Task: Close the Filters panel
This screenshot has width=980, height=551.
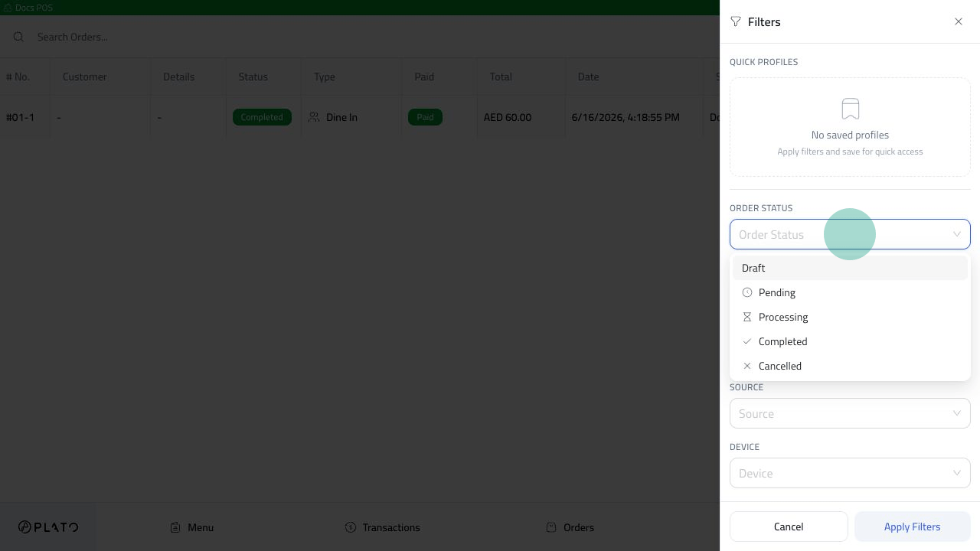Action: click(x=959, y=21)
